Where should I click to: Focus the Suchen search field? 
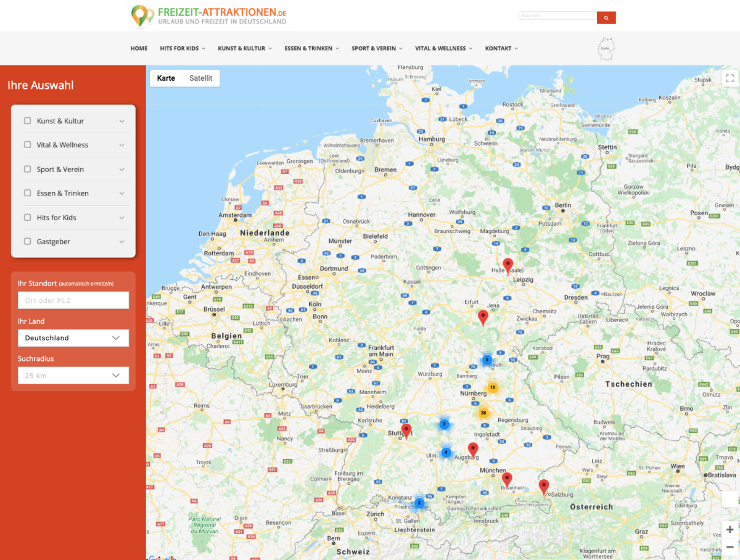click(557, 15)
